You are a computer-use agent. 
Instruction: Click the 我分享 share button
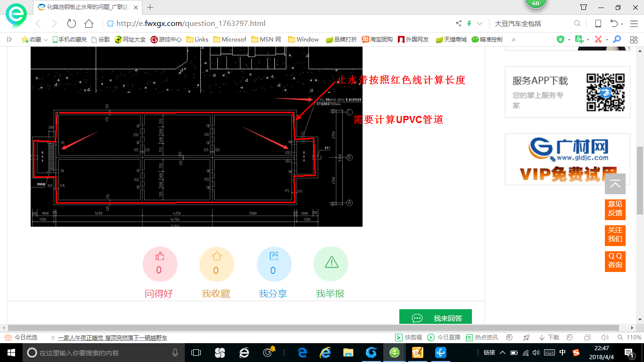click(274, 264)
